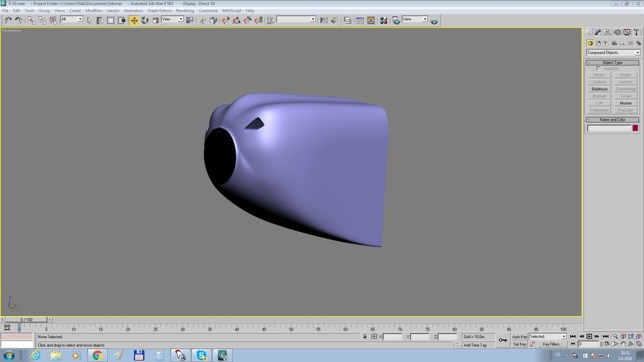The height and width of the screenshot is (362, 644).
Task: Click the BlobMesh button
Action: tap(599, 89)
